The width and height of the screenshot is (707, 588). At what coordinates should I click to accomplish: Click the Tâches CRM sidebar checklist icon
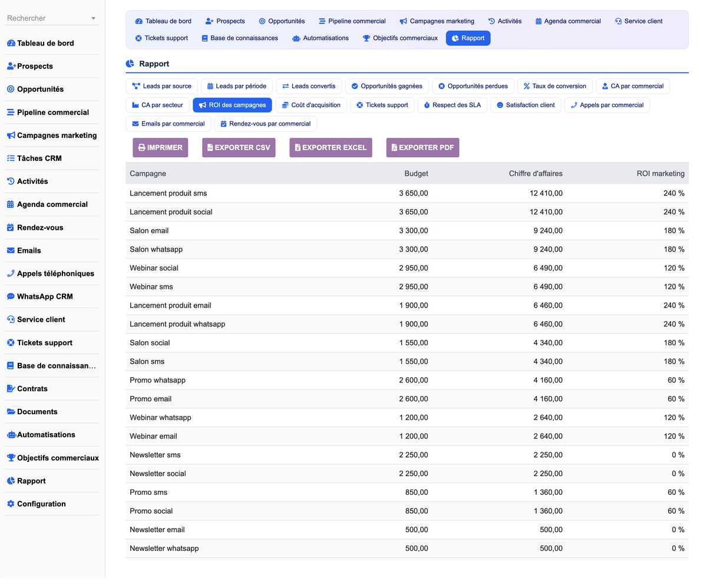pyautogui.click(x=11, y=158)
